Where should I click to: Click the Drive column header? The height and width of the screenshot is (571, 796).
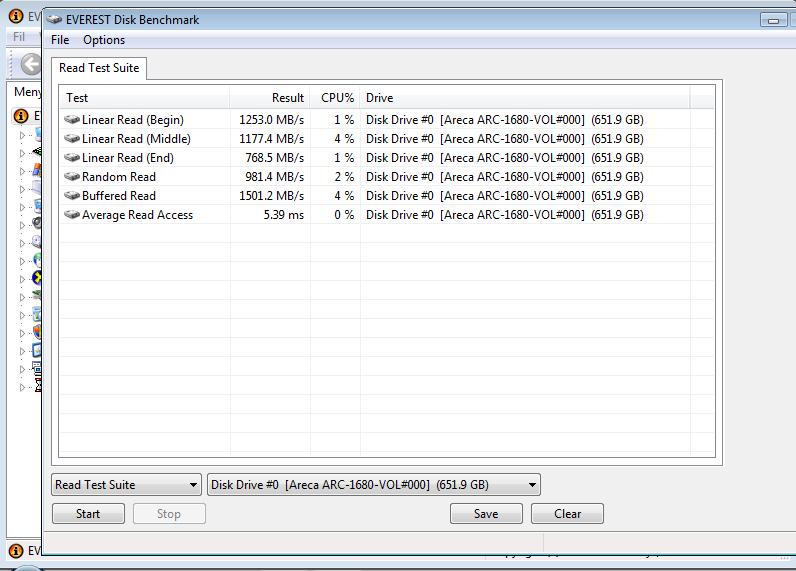(x=525, y=98)
